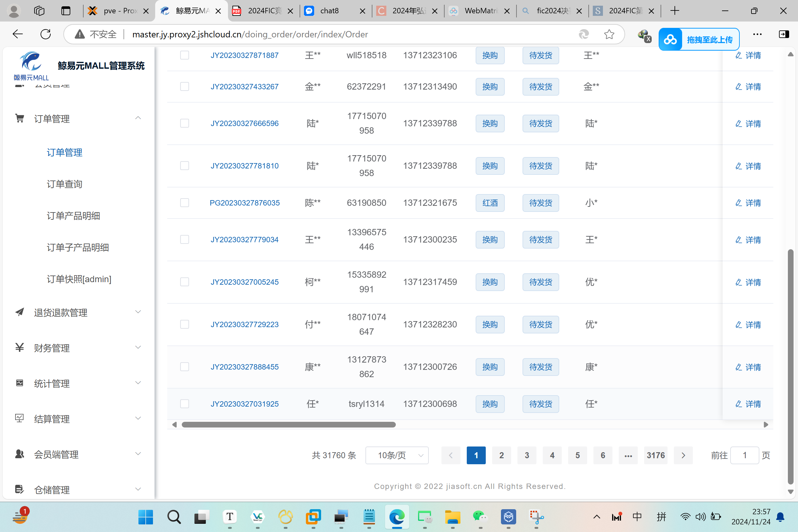
Task: Open 订单查询 submenu item
Action: [65, 184]
